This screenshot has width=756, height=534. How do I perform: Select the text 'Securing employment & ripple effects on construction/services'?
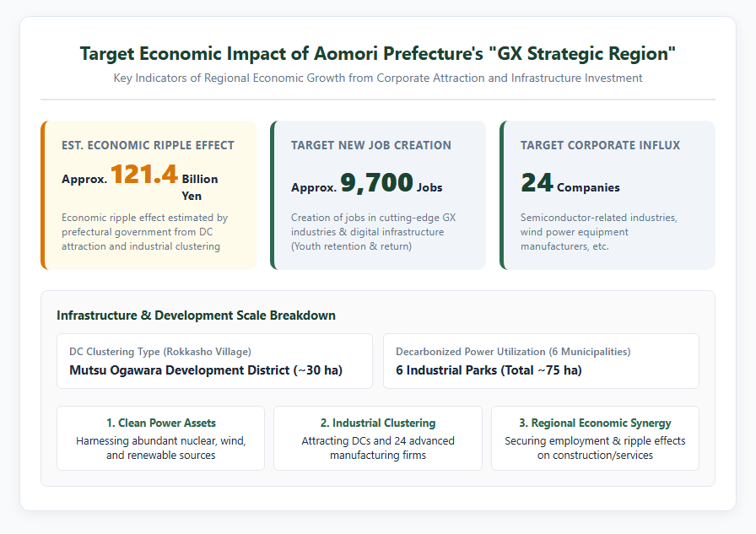coord(595,448)
